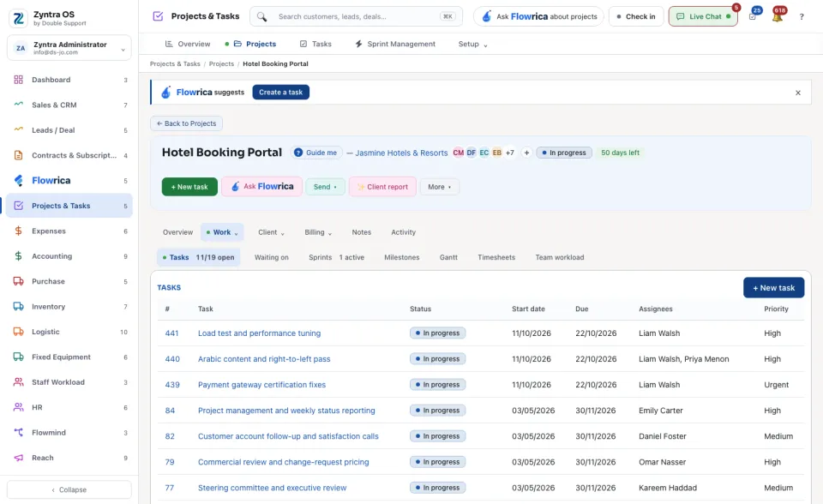Screen dimensions: 823x504
Task: Focus the Search customers, leads, deals field
Action: pos(357,17)
